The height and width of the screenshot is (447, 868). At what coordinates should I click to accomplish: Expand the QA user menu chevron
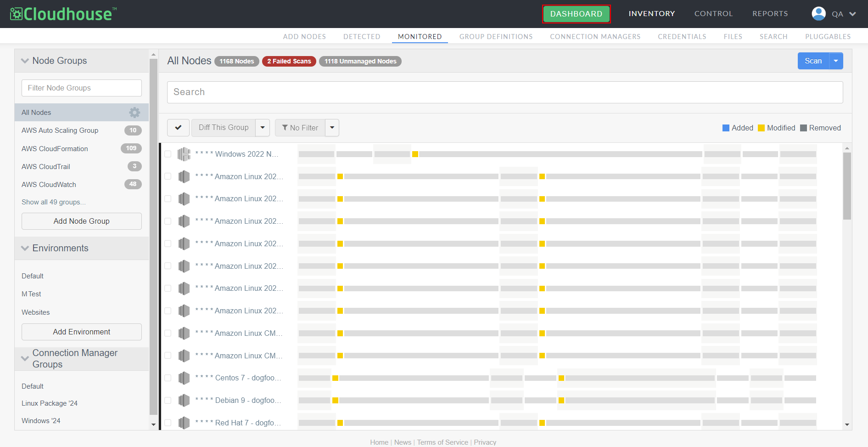pos(852,14)
